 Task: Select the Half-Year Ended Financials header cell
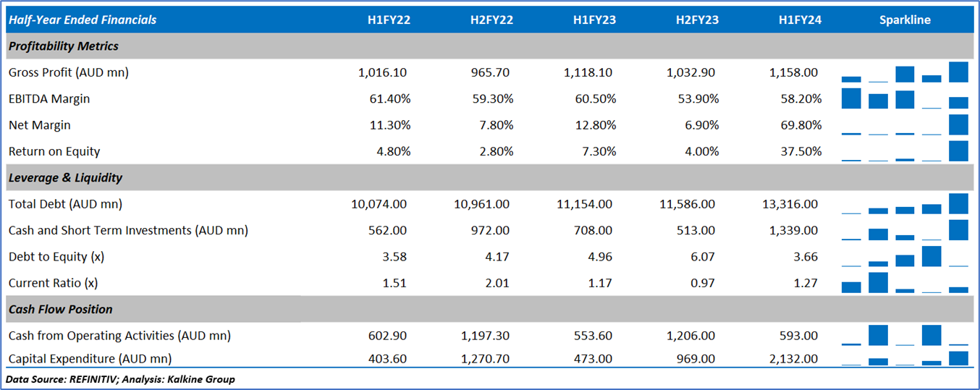pos(83,20)
